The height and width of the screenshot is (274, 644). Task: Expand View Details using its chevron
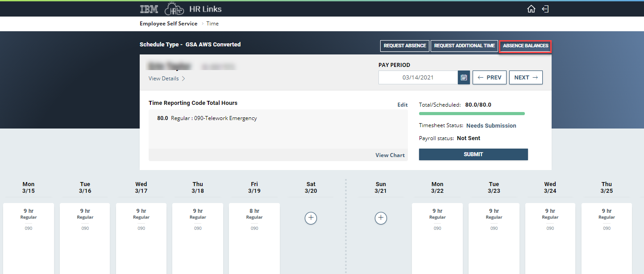(x=183, y=78)
